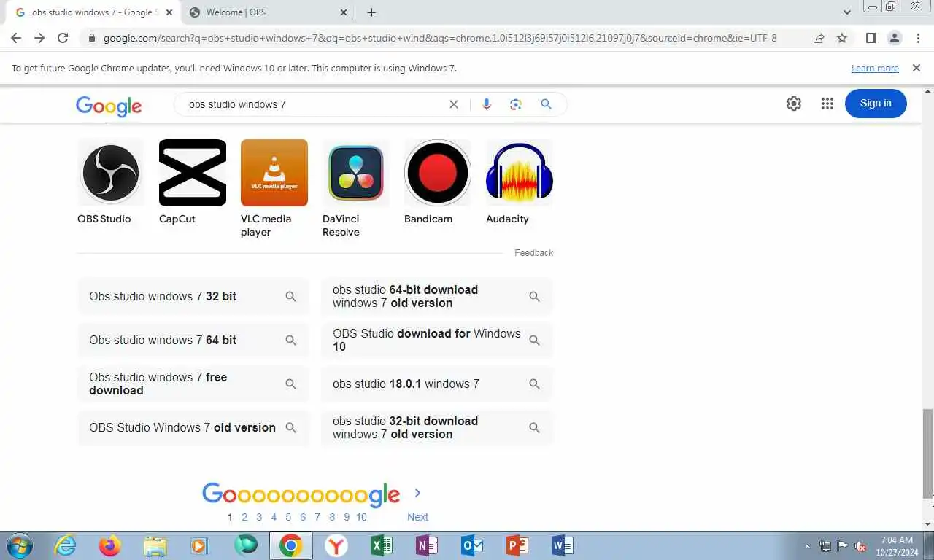
Task: Open Firefox from the taskbar
Action: point(110,545)
